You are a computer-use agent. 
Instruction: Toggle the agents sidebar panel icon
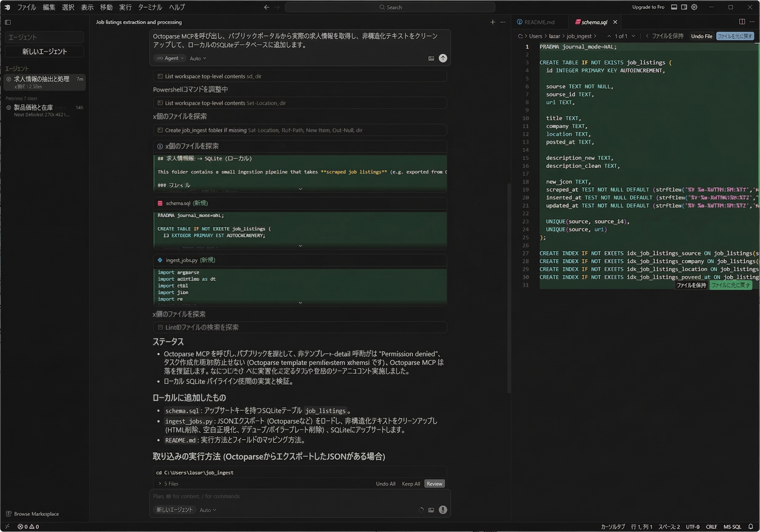(8, 22)
